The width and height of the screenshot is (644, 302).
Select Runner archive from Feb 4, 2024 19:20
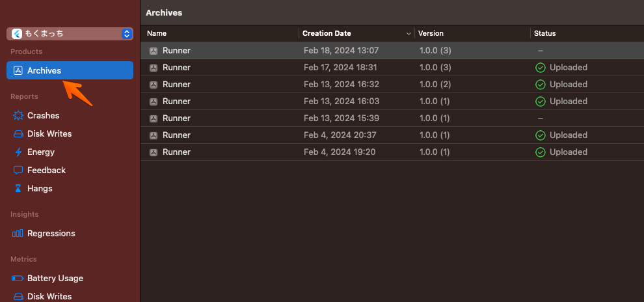coord(392,152)
